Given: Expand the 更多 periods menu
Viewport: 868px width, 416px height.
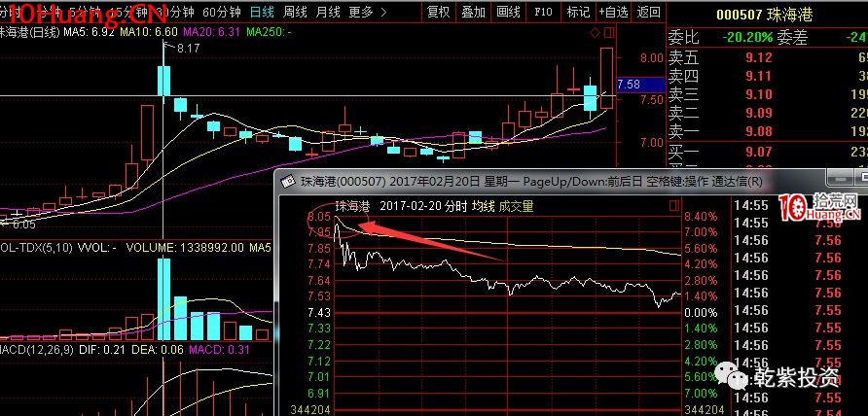Looking at the screenshot, I should pyautogui.click(x=368, y=11).
